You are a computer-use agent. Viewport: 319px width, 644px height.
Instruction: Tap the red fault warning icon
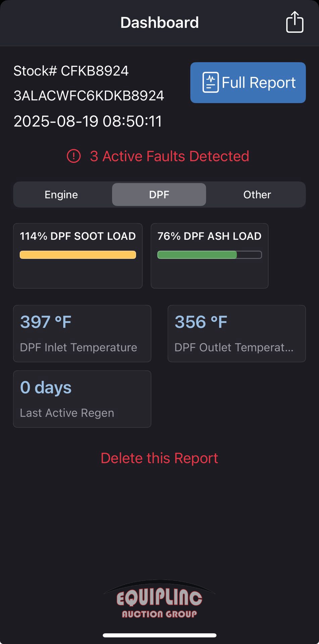[x=73, y=156]
